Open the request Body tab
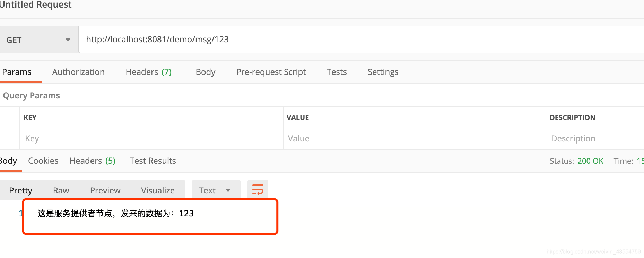644x258 pixels. point(206,72)
